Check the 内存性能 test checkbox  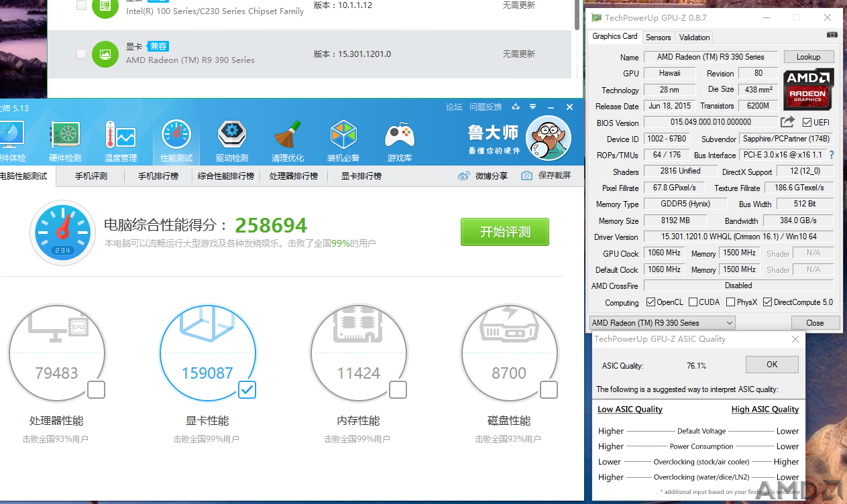pyautogui.click(x=398, y=389)
